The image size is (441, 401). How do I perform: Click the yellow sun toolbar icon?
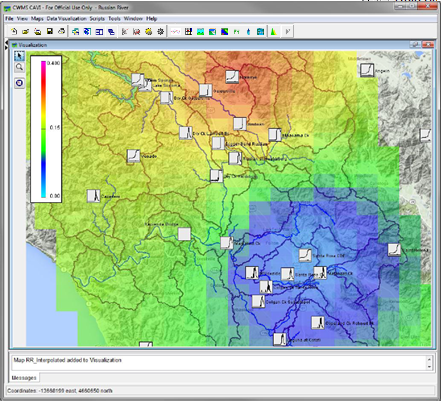click(x=149, y=32)
